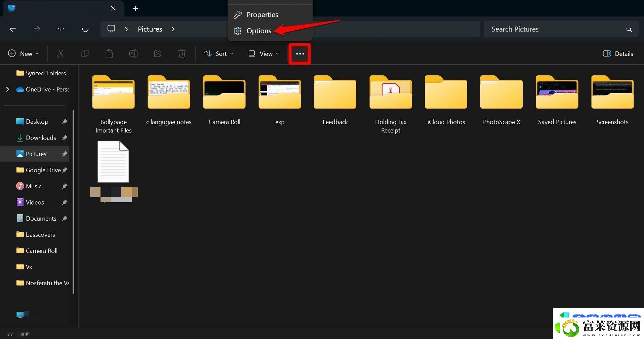Image resolution: width=644 pixels, height=339 pixels.
Task: Click the pin icon beside Music
Action: pos(65,186)
